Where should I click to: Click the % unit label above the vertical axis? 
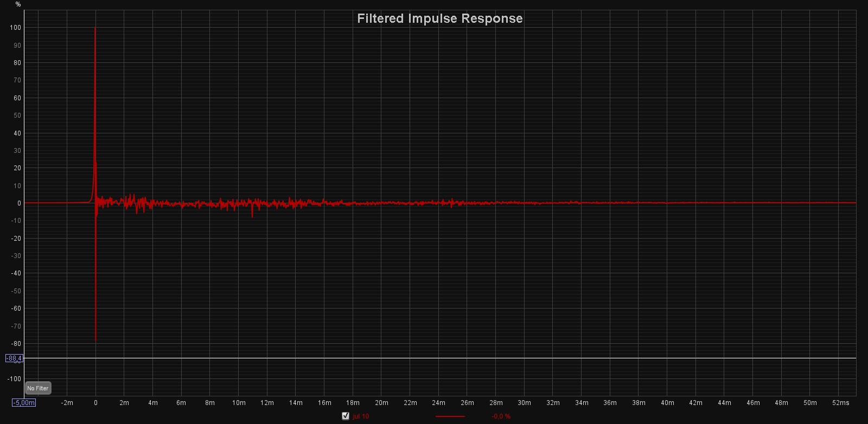(18, 4)
